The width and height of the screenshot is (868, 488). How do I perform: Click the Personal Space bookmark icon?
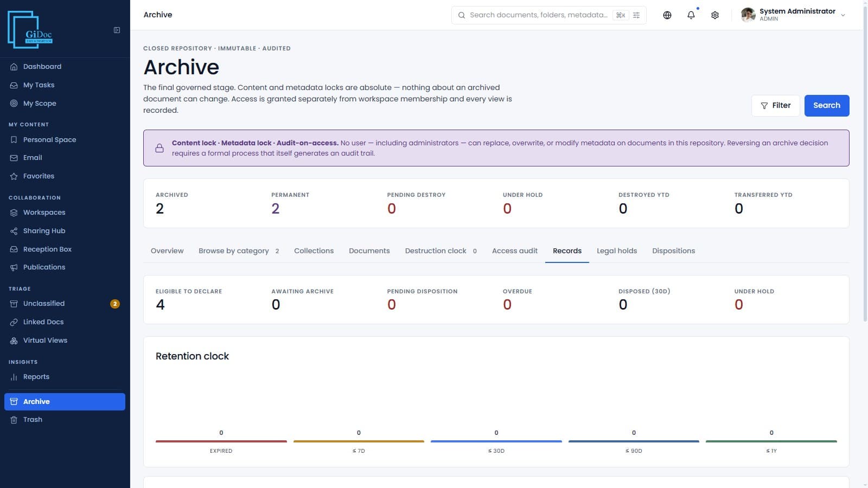[14, 140]
